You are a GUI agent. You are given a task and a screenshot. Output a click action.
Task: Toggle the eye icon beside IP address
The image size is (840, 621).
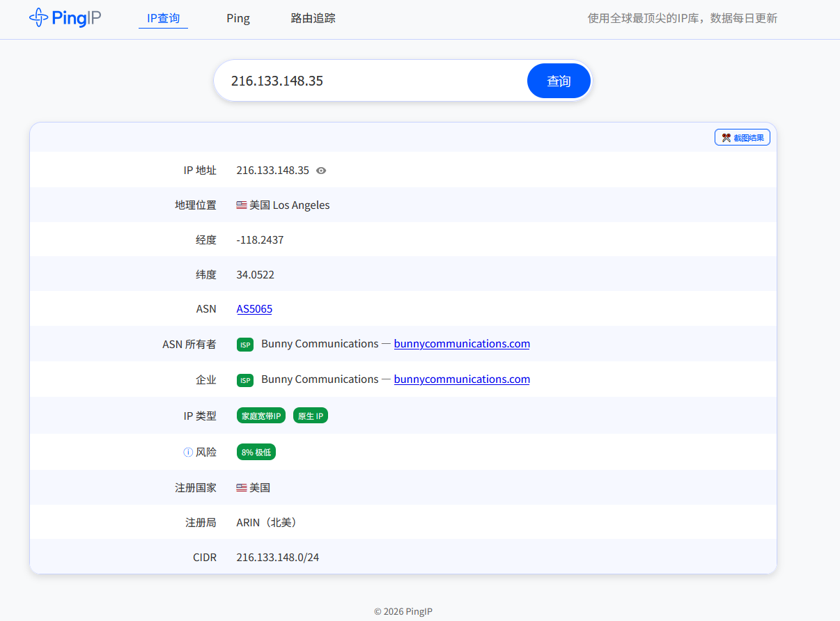[x=321, y=171]
